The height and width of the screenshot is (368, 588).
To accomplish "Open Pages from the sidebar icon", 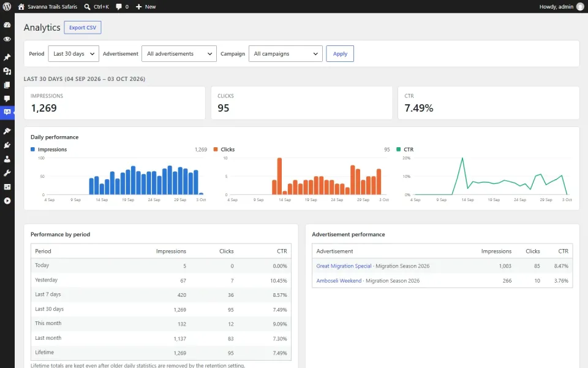I will pyautogui.click(x=7, y=85).
